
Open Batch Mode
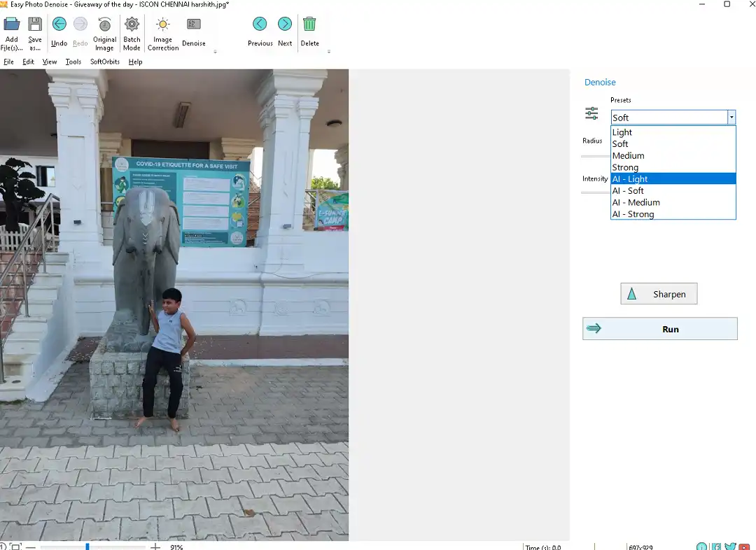132,24
